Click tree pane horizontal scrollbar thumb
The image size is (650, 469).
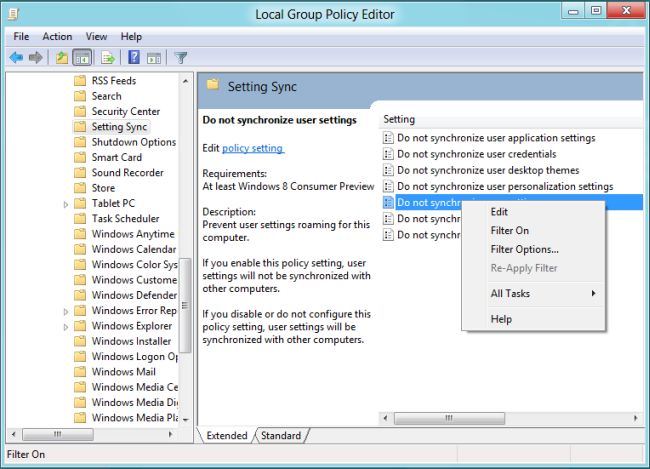click(x=58, y=435)
